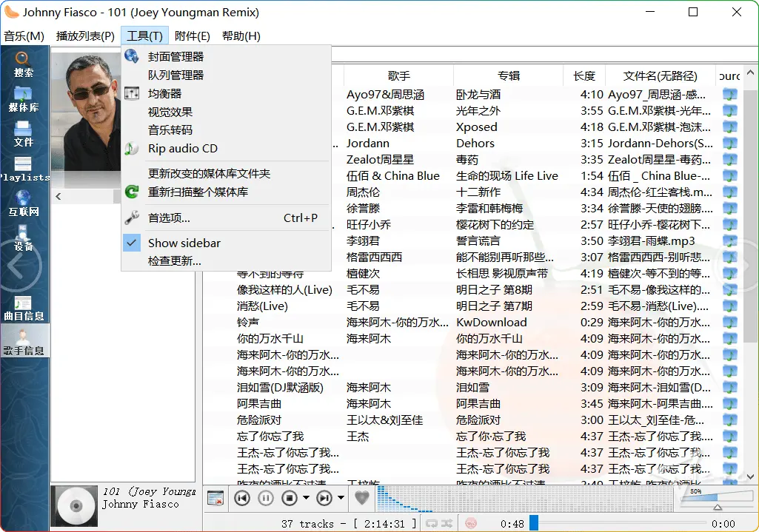Screen dimensions: 759x532
Task: Click source icon in the 十二新作 row
Action: (729, 192)
